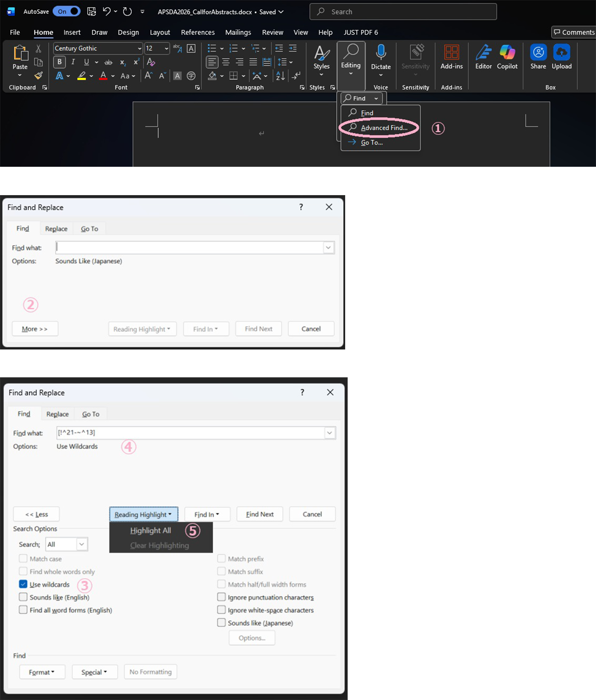Start Dictate with the microphone icon
596x700 pixels.
coord(381,53)
